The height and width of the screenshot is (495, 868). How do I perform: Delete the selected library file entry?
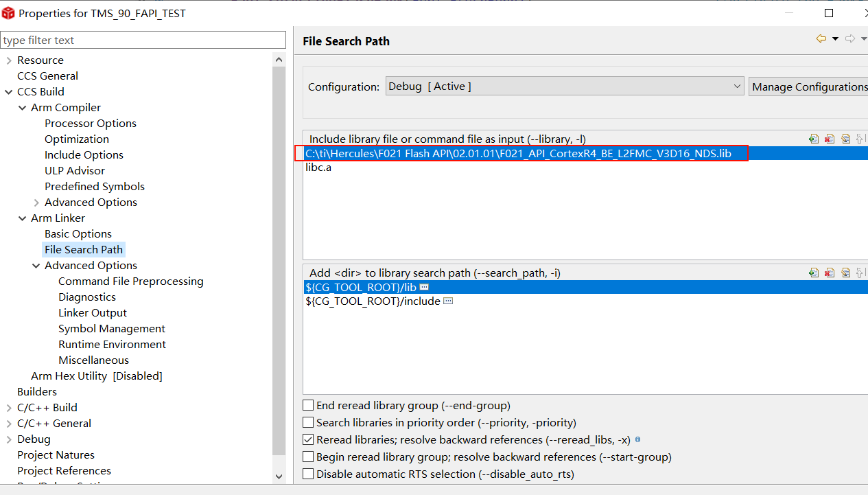[830, 139]
